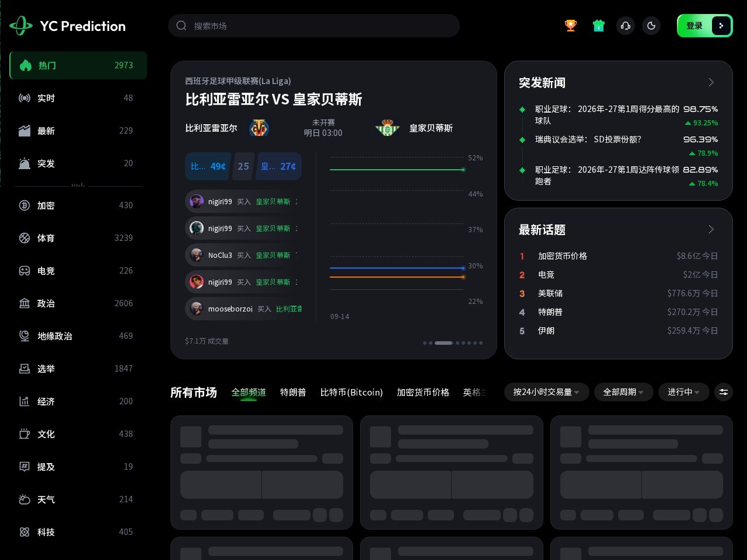Click the 实时 live broadcast icon

point(25,98)
